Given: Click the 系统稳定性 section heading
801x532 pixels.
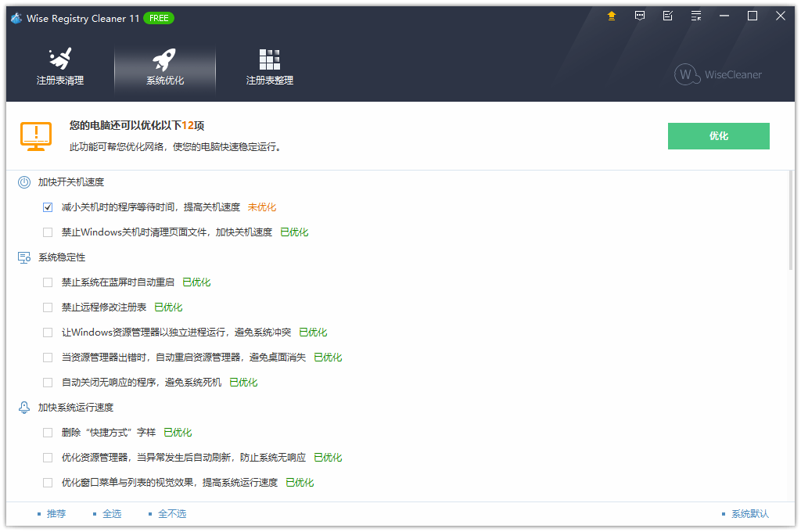Looking at the screenshot, I should pos(62,257).
